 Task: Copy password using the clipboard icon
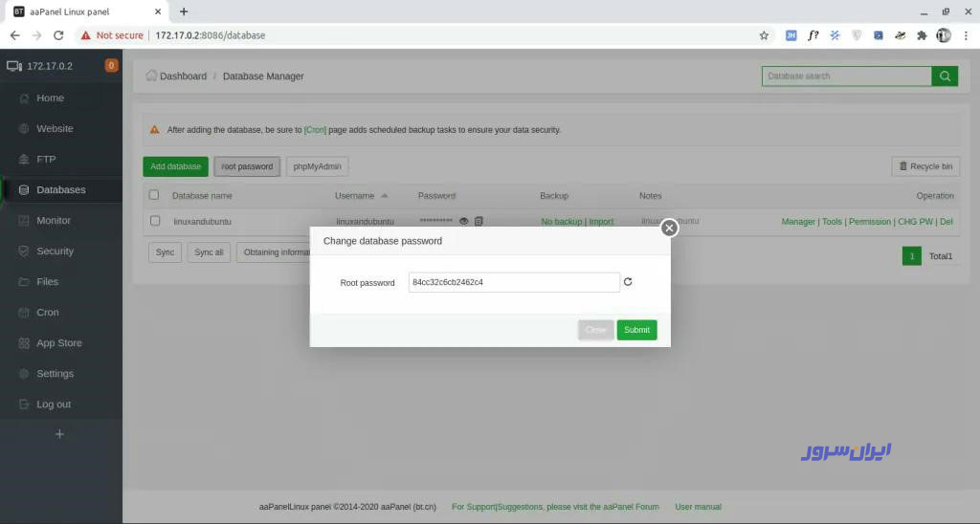pyautogui.click(x=479, y=222)
